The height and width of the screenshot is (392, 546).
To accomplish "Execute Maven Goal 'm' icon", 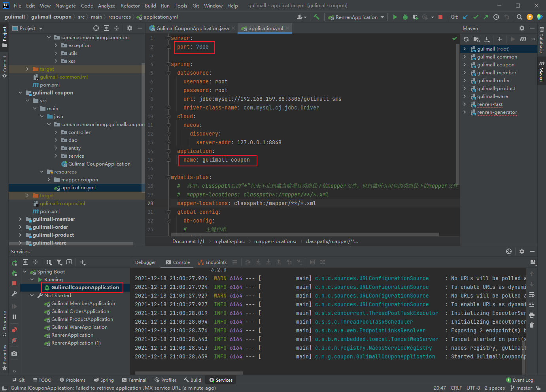I will pos(523,39).
